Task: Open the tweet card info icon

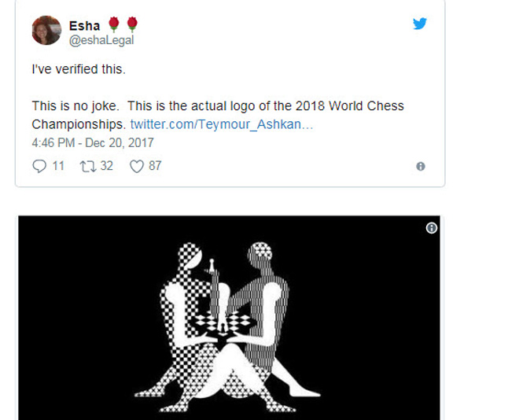Action: pyautogui.click(x=421, y=166)
